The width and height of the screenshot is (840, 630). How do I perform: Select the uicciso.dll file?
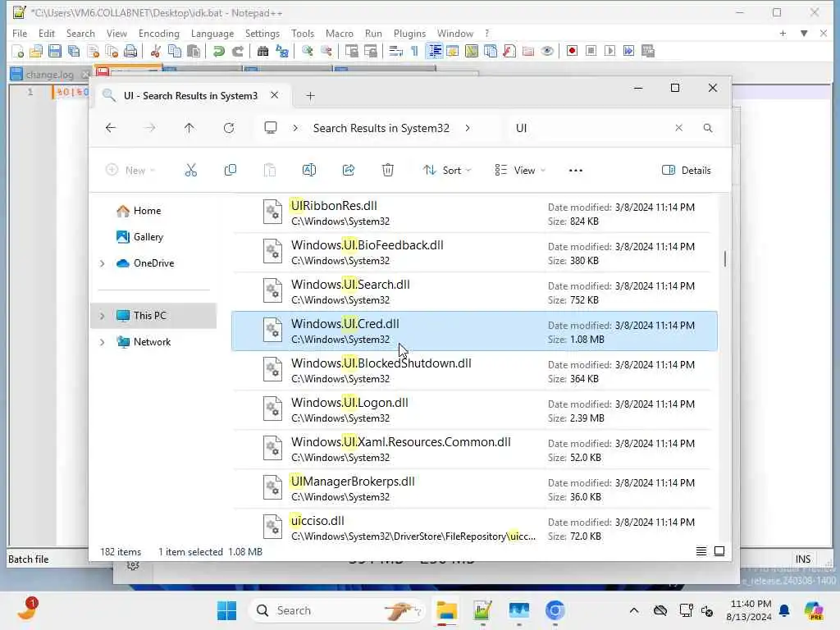[474, 527]
